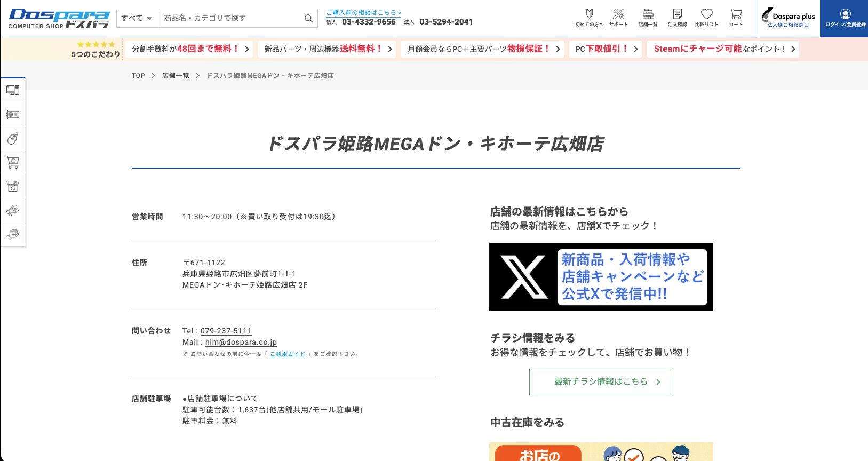Open 注文確認 order confirmation icon

coord(677,18)
